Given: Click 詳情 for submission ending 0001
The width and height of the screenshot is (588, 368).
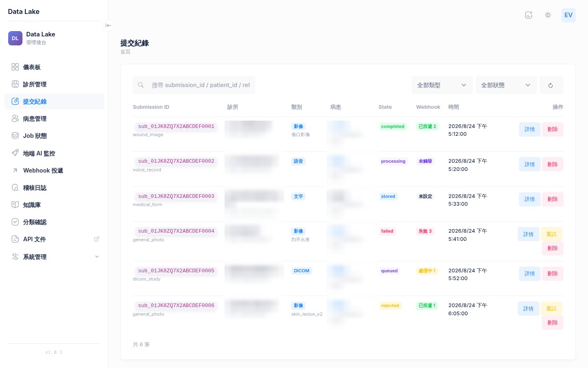Looking at the screenshot, I should pos(530,129).
